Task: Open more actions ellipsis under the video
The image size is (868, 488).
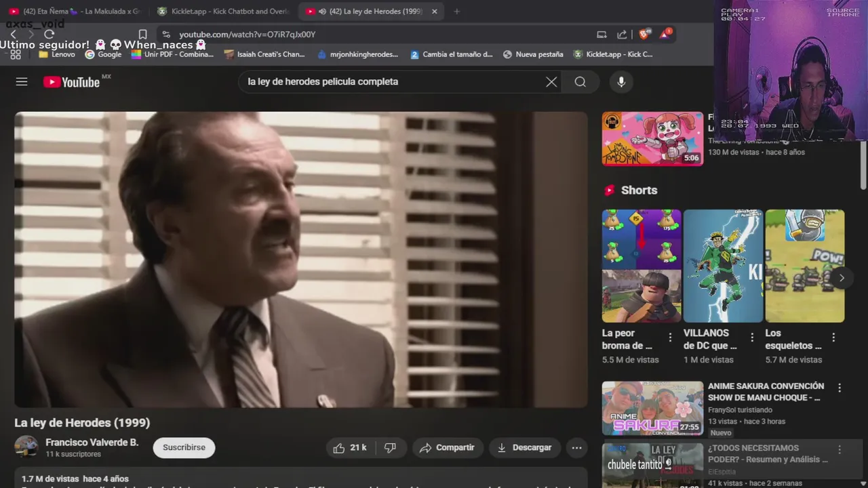Action: [576, 447]
